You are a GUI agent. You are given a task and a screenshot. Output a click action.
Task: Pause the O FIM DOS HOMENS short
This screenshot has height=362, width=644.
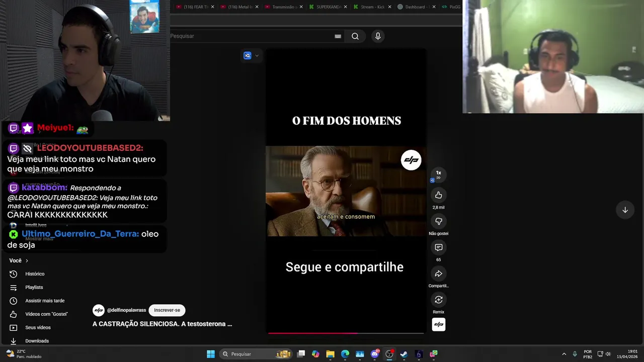coord(346,191)
